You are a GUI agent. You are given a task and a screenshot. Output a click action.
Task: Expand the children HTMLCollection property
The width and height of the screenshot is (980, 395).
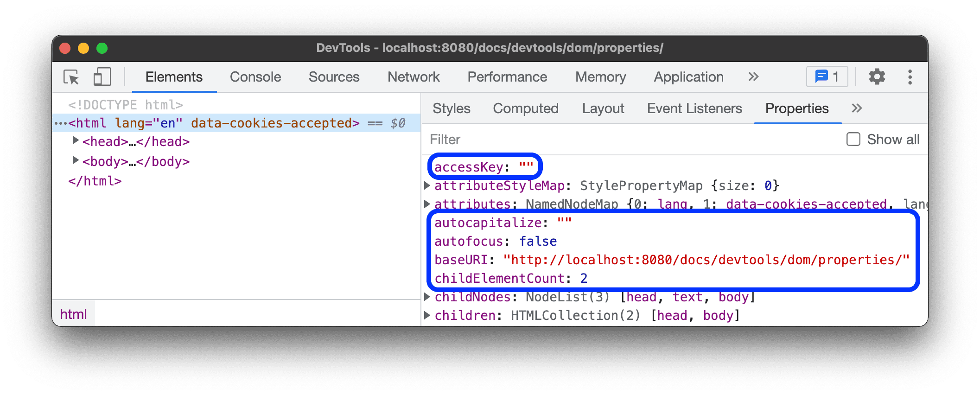[x=427, y=315]
